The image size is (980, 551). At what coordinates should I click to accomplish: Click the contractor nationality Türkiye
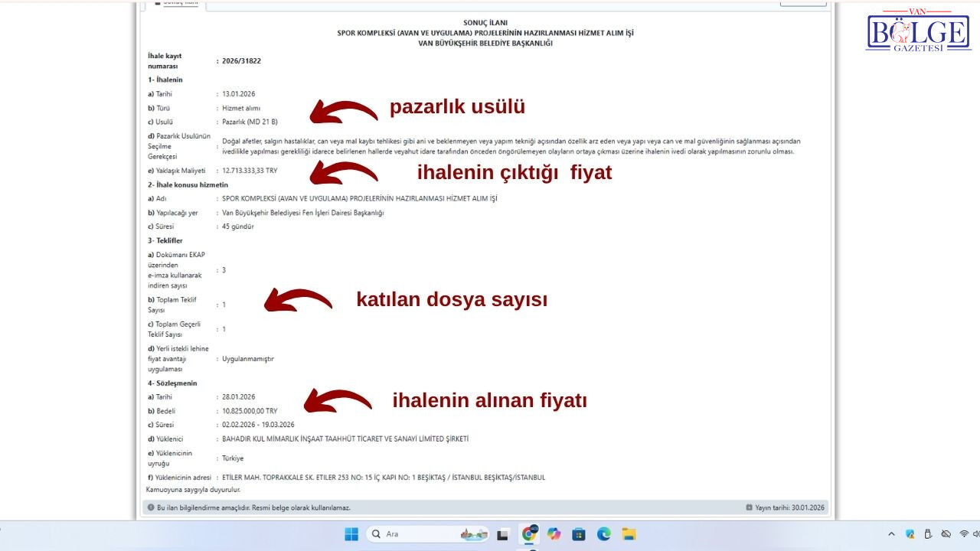coord(233,458)
